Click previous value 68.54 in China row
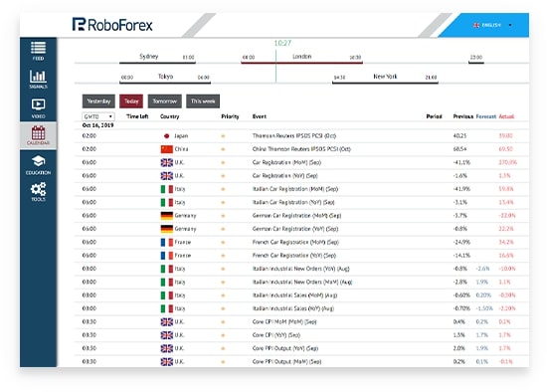Image resolution: width=547 pixels, height=392 pixels. click(x=459, y=149)
